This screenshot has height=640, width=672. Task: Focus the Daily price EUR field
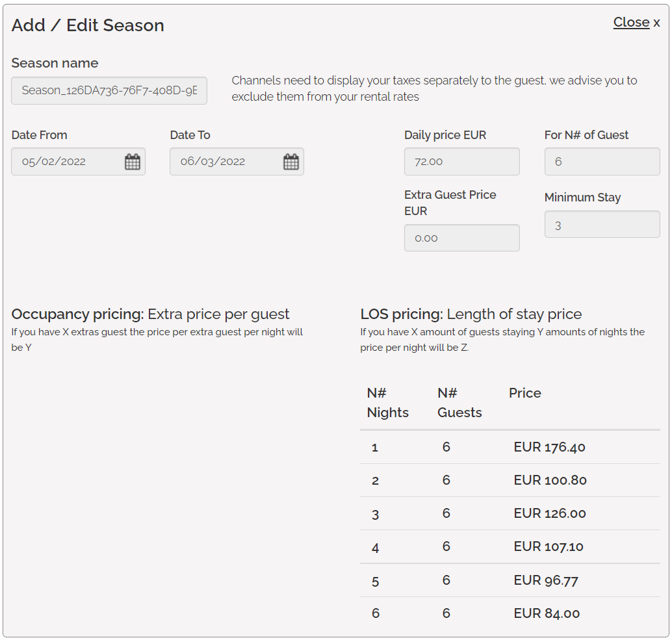(x=461, y=161)
